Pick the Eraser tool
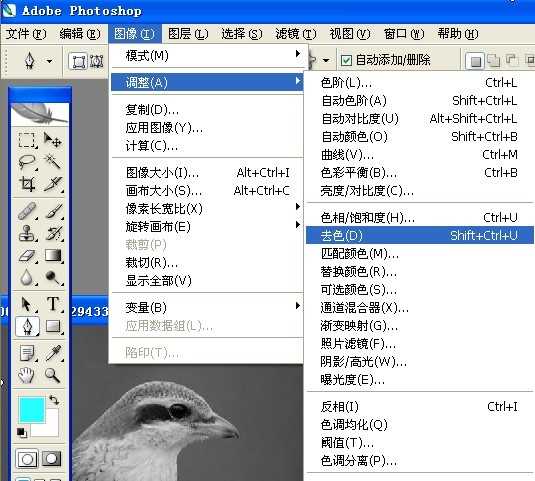Image resolution: width=535 pixels, height=481 pixels. (x=27, y=256)
